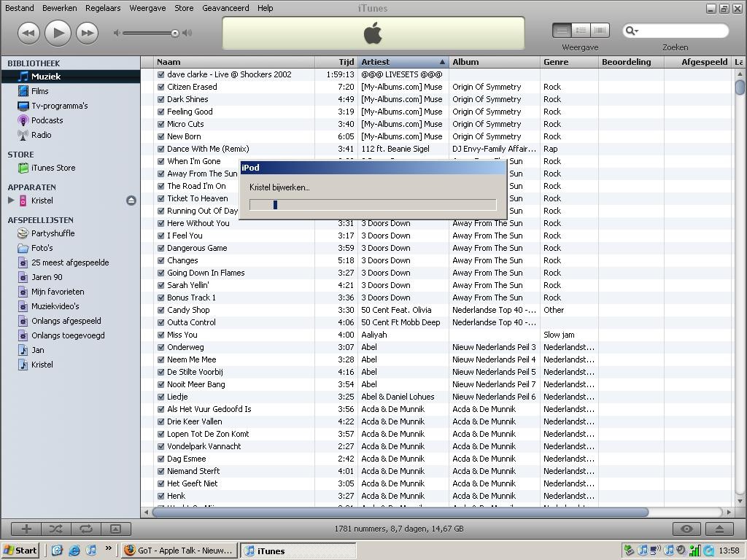Sort by the Genre column header
The image size is (747, 560).
click(x=569, y=62)
